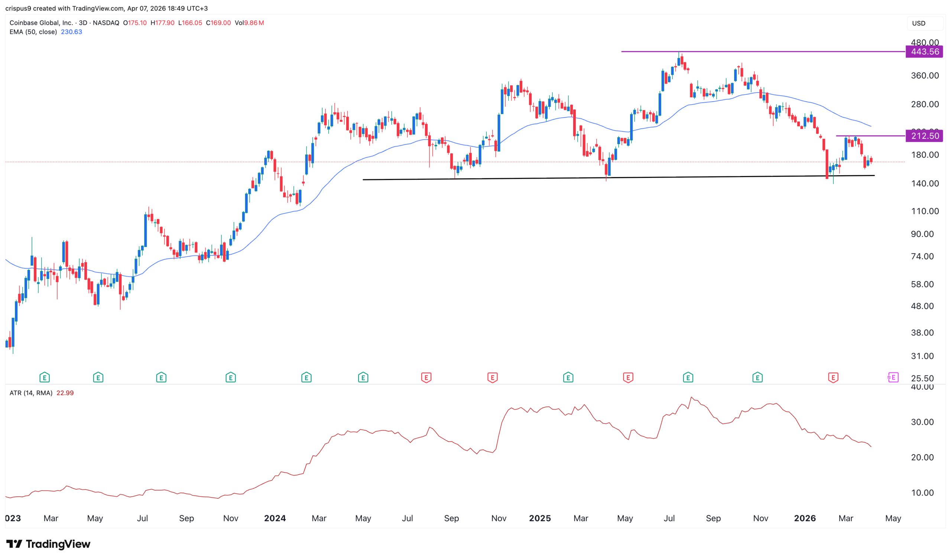Select the ATR (14, RMA) indicator legend
This screenshot has width=951, height=560.
[x=31, y=393]
